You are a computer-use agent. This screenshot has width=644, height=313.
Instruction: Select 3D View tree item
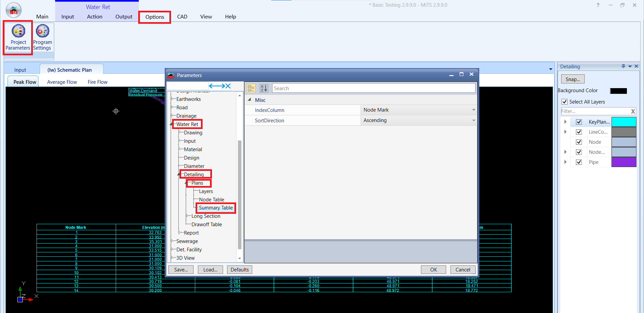(185, 258)
